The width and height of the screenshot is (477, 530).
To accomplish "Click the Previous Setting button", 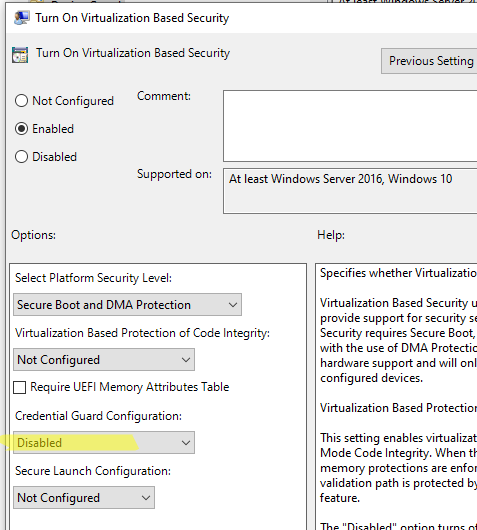I will pos(429,61).
